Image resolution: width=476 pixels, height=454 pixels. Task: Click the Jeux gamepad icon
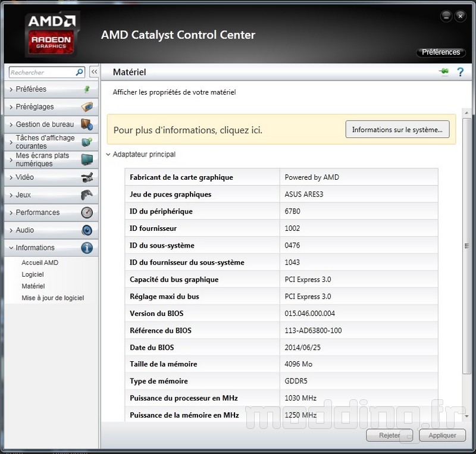click(x=87, y=195)
